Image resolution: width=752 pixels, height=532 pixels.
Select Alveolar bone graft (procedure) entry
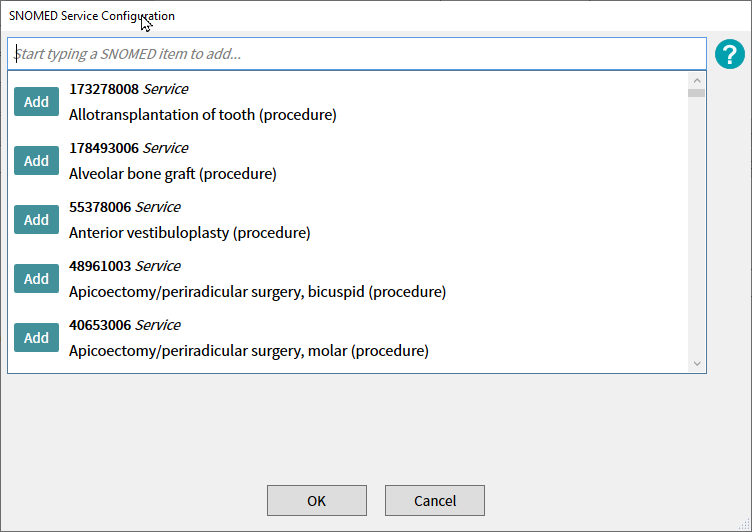pos(173,174)
